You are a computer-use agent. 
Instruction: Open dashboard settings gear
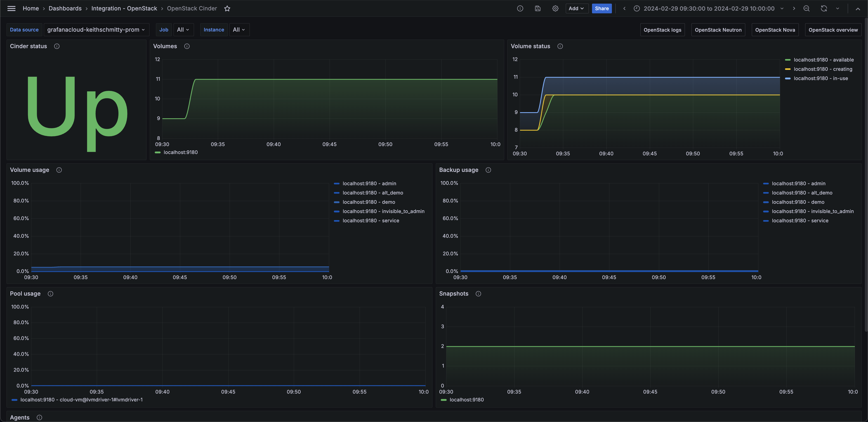555,8
